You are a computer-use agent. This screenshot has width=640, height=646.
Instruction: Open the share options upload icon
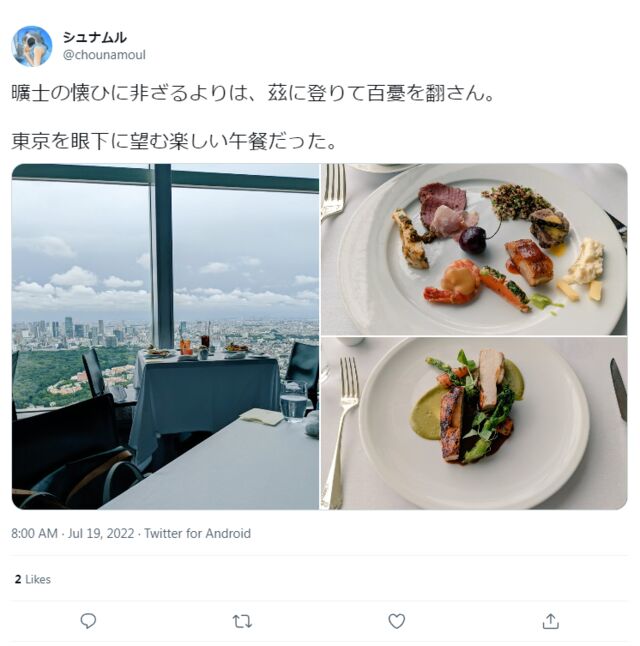coord(551,621)
